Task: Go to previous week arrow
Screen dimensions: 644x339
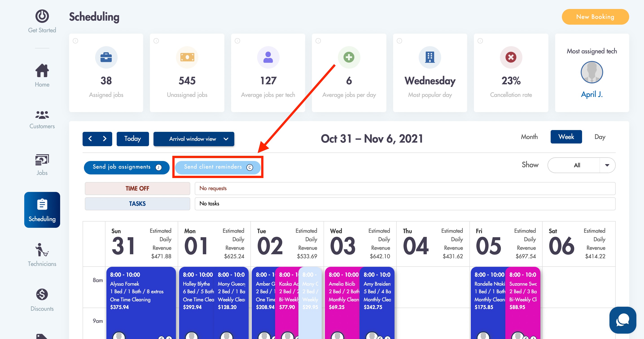Action: pos(90,139)
